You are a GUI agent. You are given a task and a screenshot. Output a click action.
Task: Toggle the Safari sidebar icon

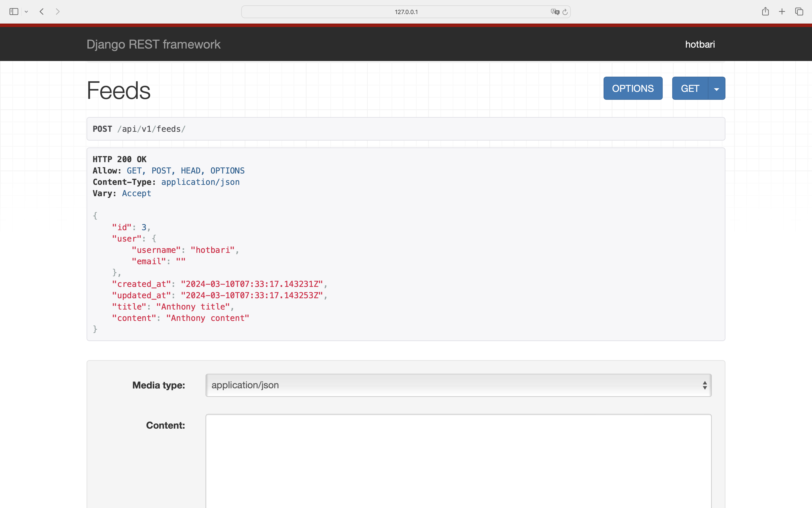pyautogui.click(x=14, y=12)
